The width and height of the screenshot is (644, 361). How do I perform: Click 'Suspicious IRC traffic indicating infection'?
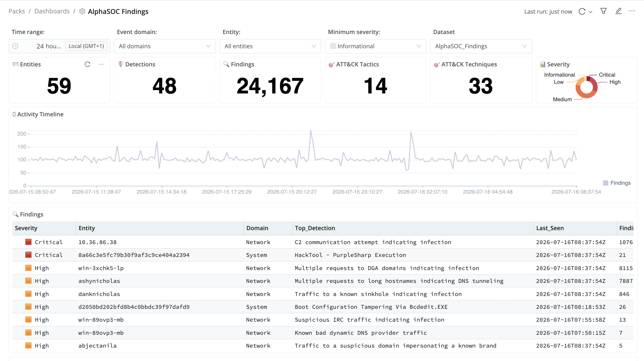point(369,320)
